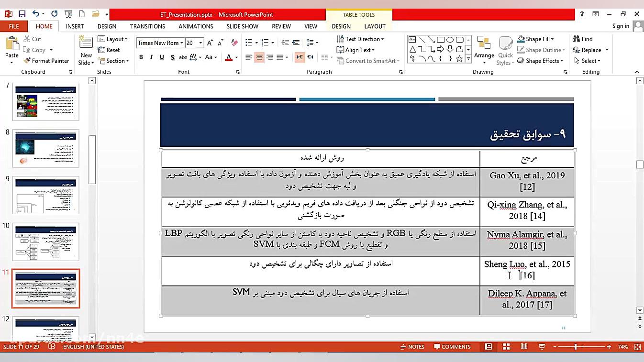Toggle numbered list formatting
Image resolution: width=644 pixels, height=362 pixels.
click(x=265, y=43)
